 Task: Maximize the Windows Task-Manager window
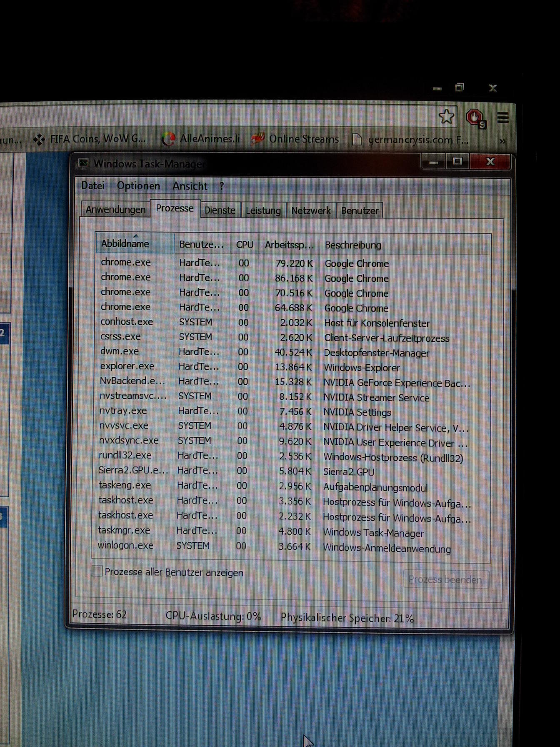click(x=457, y=162)
